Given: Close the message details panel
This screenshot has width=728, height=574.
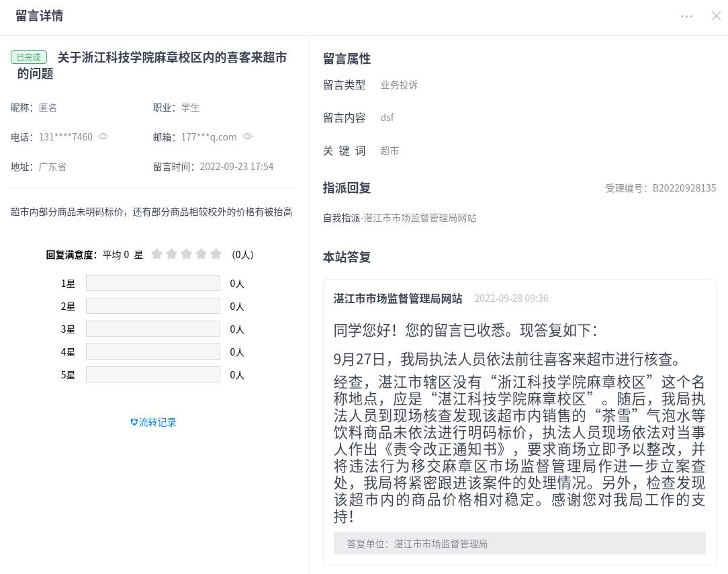Looking at the screenshot, I should tap(716, 16).
